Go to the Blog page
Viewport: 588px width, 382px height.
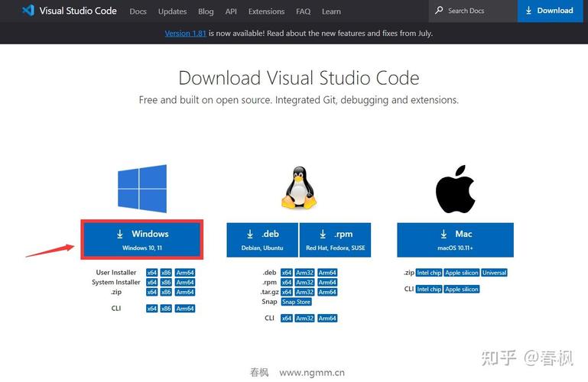(x=206, y=11)
